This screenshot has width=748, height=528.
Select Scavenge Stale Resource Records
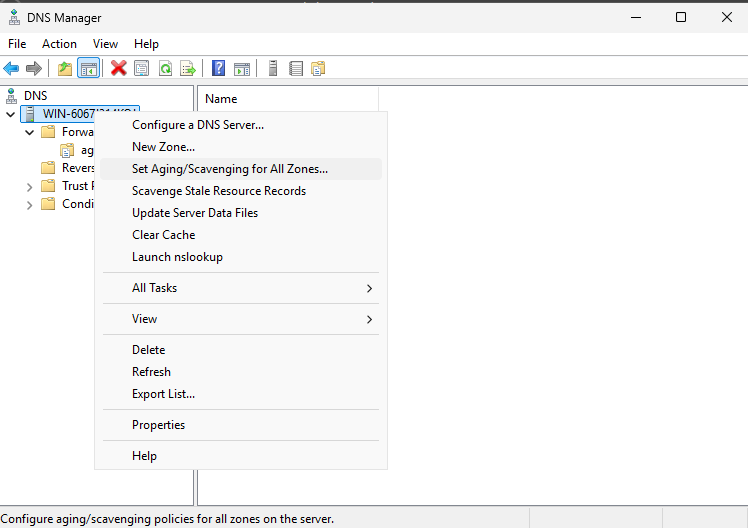coord(241,191)
